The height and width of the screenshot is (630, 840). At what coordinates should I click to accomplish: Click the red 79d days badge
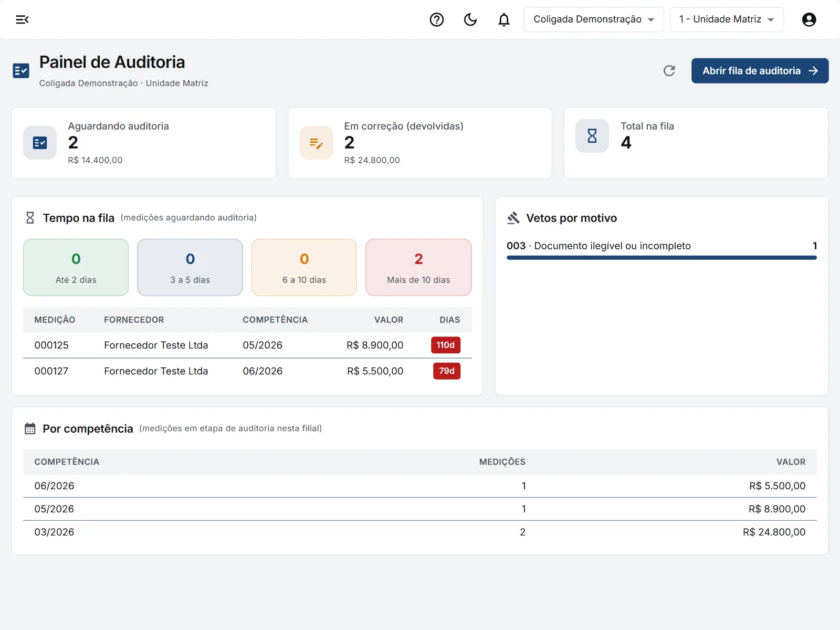coord(447,371)
